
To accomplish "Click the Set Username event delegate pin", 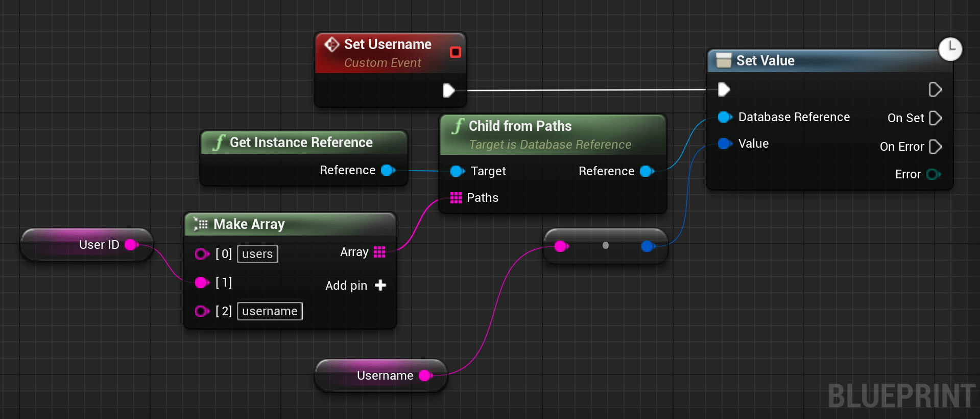I will click(x=456, y=52).
